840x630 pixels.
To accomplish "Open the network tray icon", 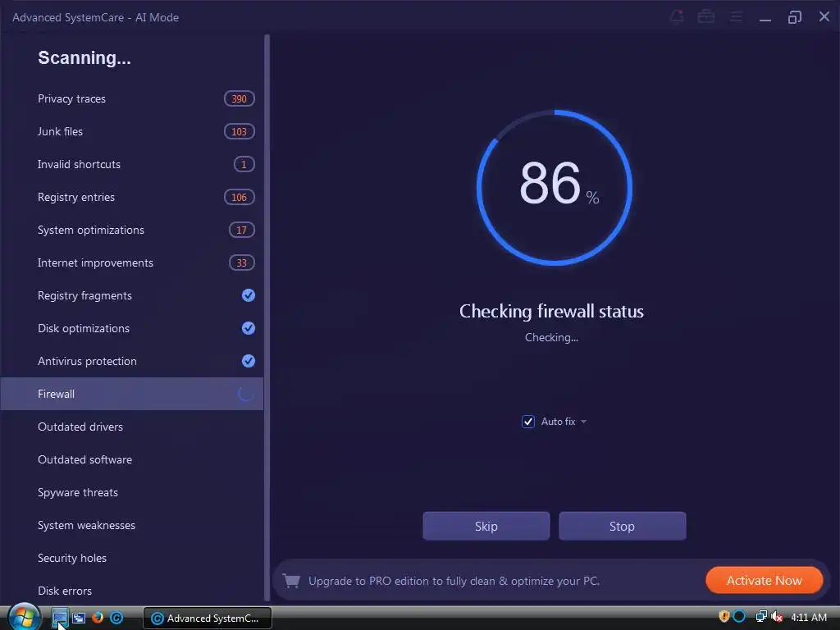I will (x=761, y=617).
